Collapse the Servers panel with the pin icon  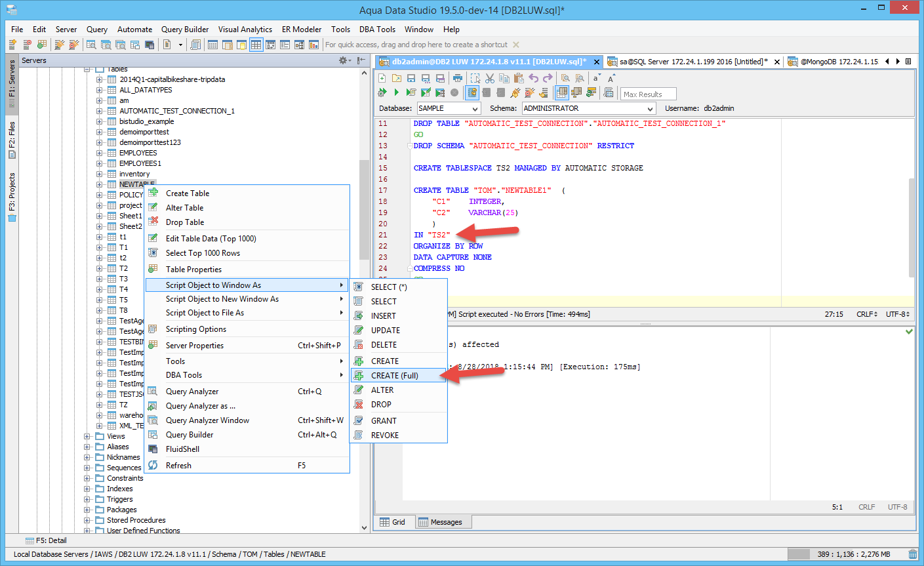[361, 60]
